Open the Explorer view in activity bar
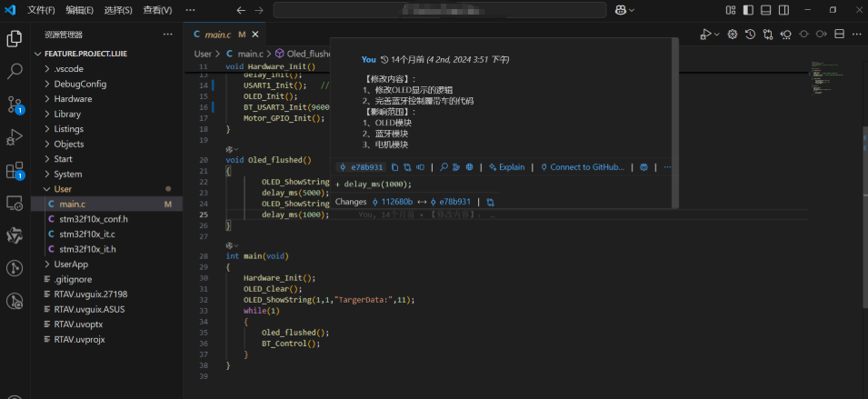Screen dimensions: 868x399 (x=15, y=39)
